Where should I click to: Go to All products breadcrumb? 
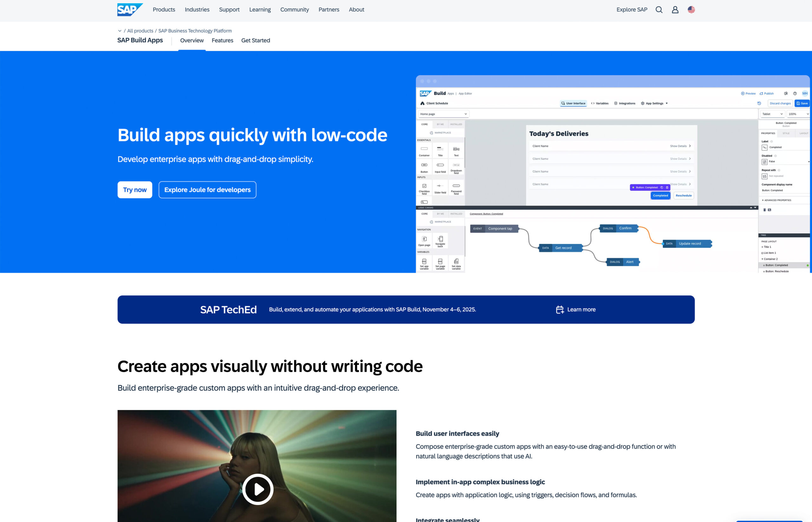click(x=140, y=31)
